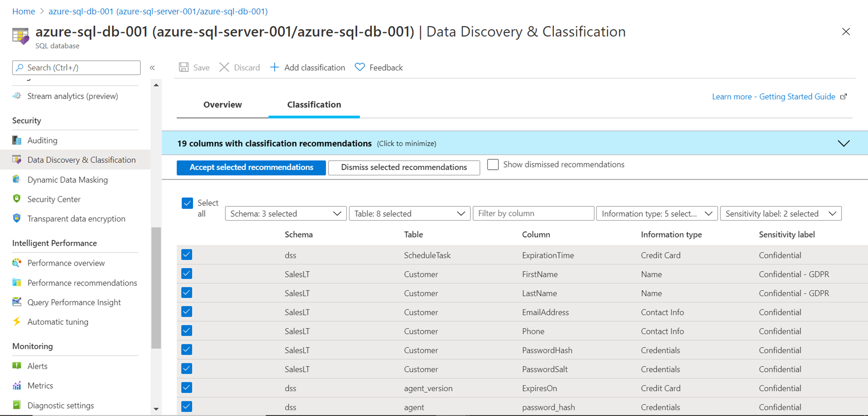Screen dimensions: 868x416
Task: Click the Automatic tuning lightning icon
Action: coord(17,322)
